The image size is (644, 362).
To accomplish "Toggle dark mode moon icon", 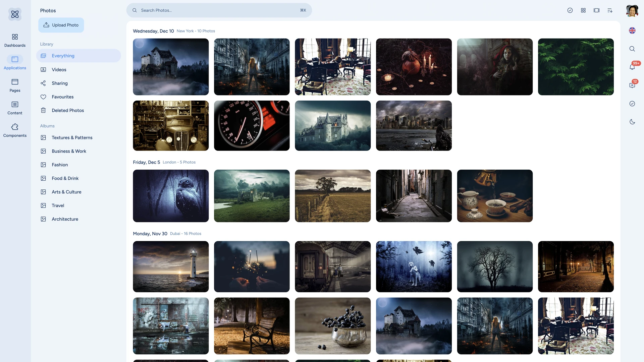I will pos(632,122).
